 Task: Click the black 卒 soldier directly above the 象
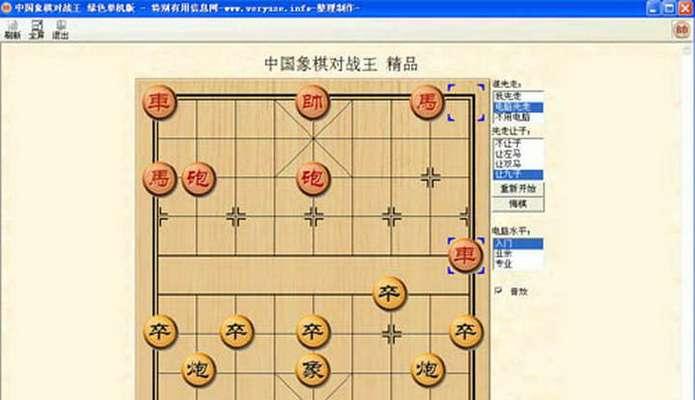coord(313,331)
